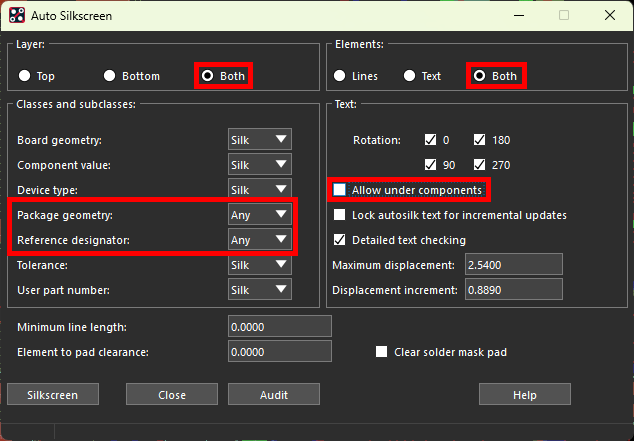
Task: Enable Clear solder mask pad
Action: 381,352
